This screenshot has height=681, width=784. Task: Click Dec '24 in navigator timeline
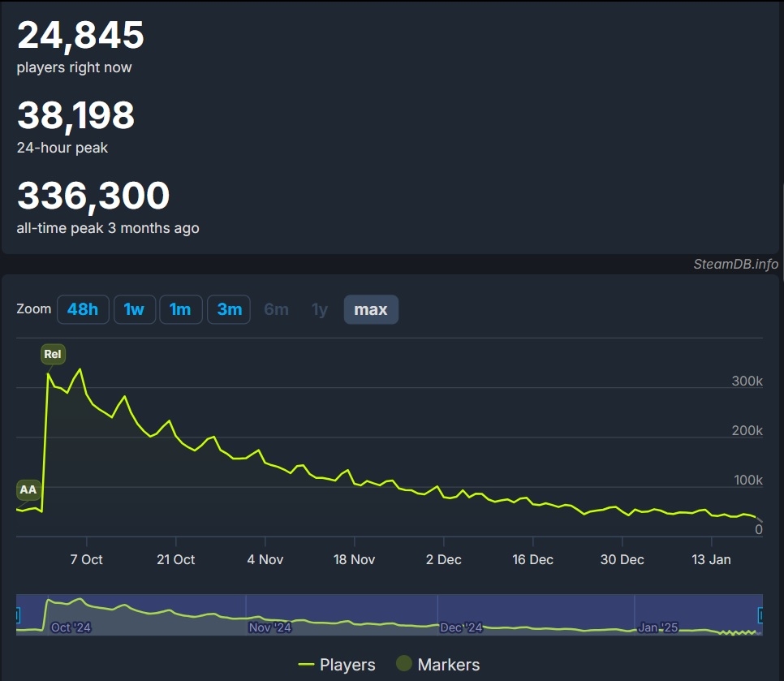(x=461, y=627)
